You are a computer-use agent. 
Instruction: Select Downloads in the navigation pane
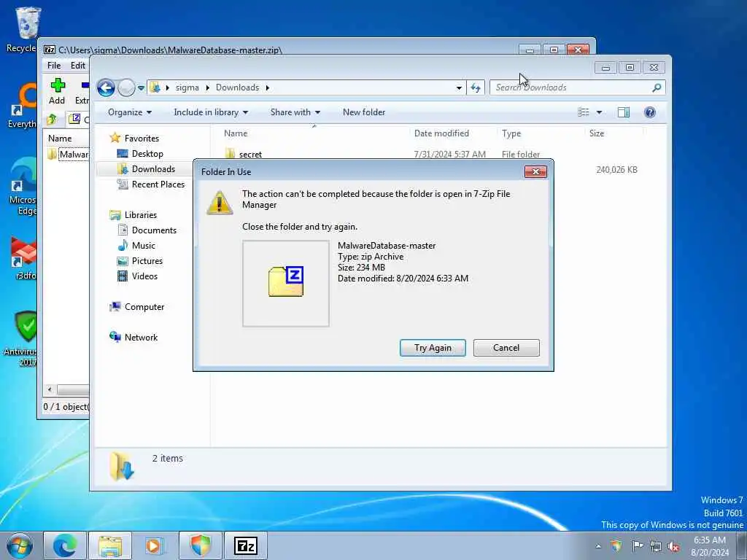153,169
